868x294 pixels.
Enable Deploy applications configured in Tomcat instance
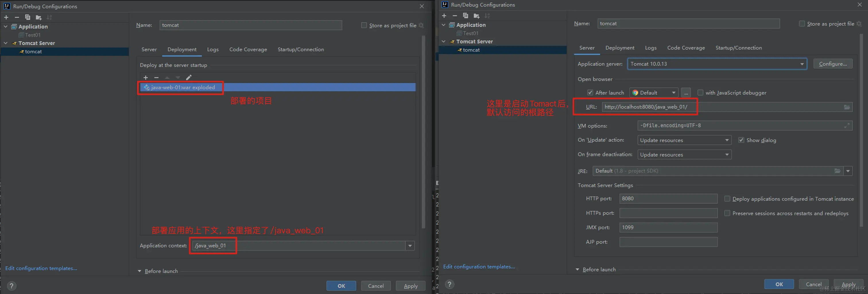727,199
